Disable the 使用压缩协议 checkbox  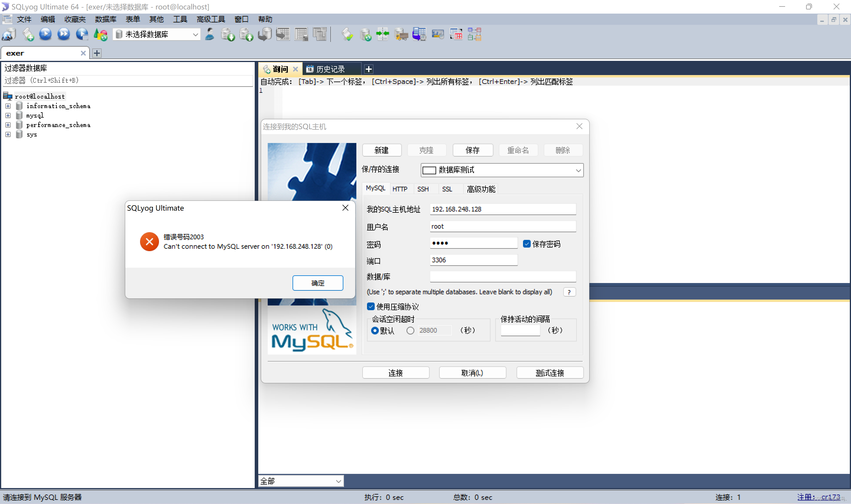[371, 306]
